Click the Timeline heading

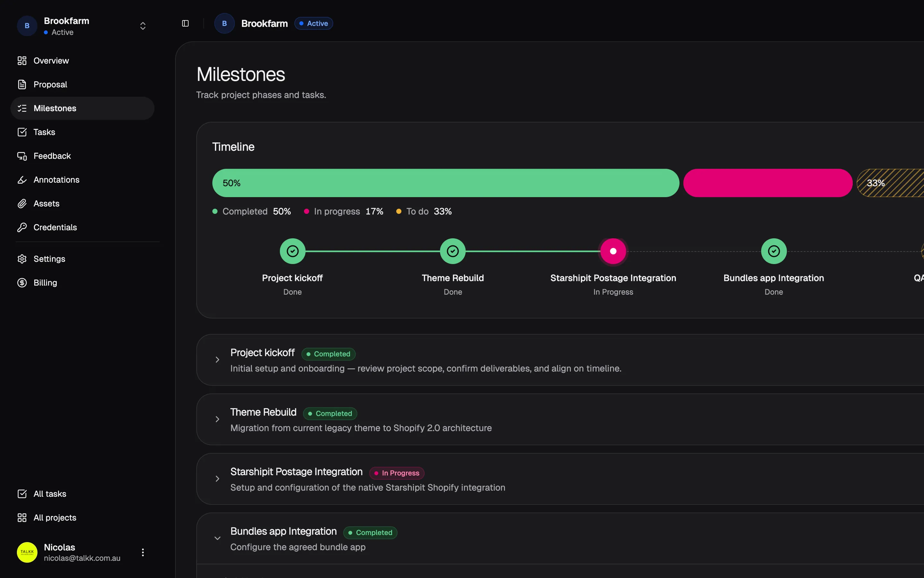point(233,147)
